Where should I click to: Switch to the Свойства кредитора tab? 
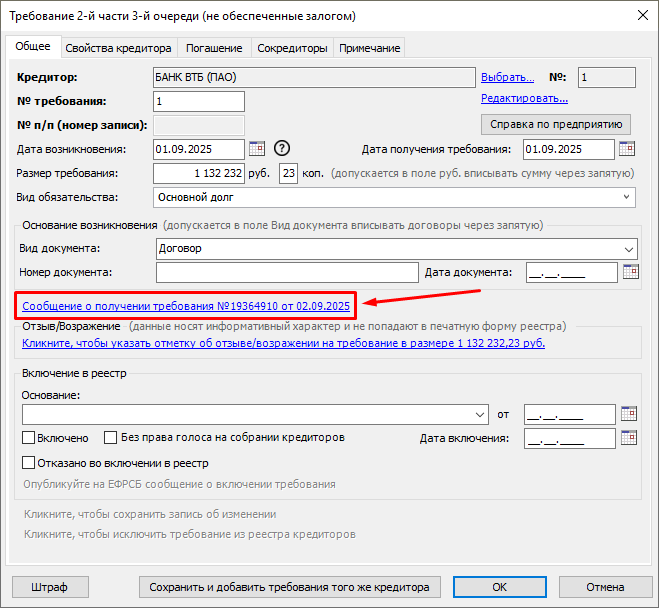coord(119,48)
